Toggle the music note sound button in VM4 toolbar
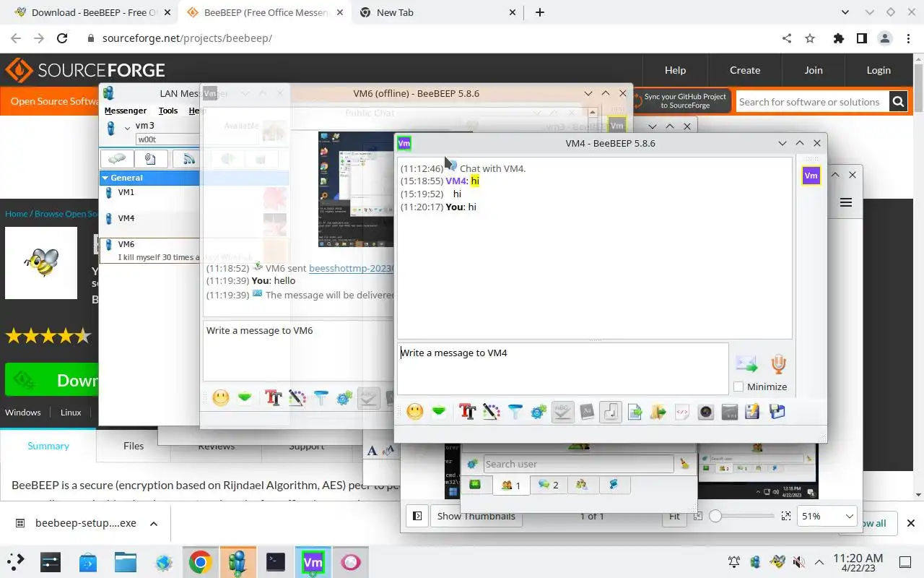924x578 pixels. [x=611, y=412]
